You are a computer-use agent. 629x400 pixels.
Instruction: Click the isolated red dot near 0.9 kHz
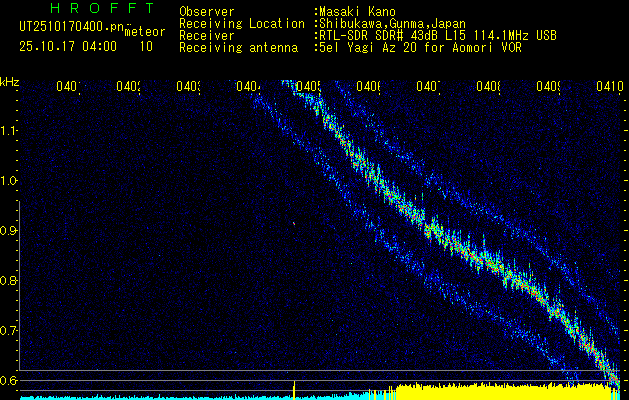294,223
